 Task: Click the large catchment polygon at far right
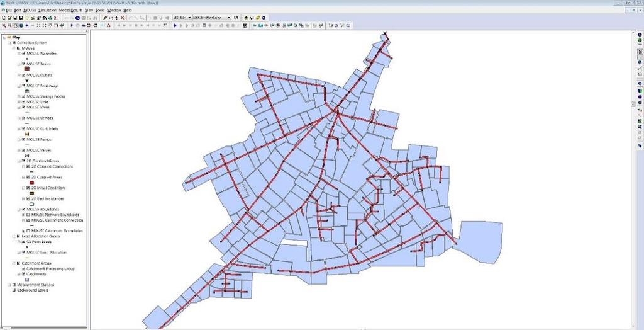click(x=480, y=241)
